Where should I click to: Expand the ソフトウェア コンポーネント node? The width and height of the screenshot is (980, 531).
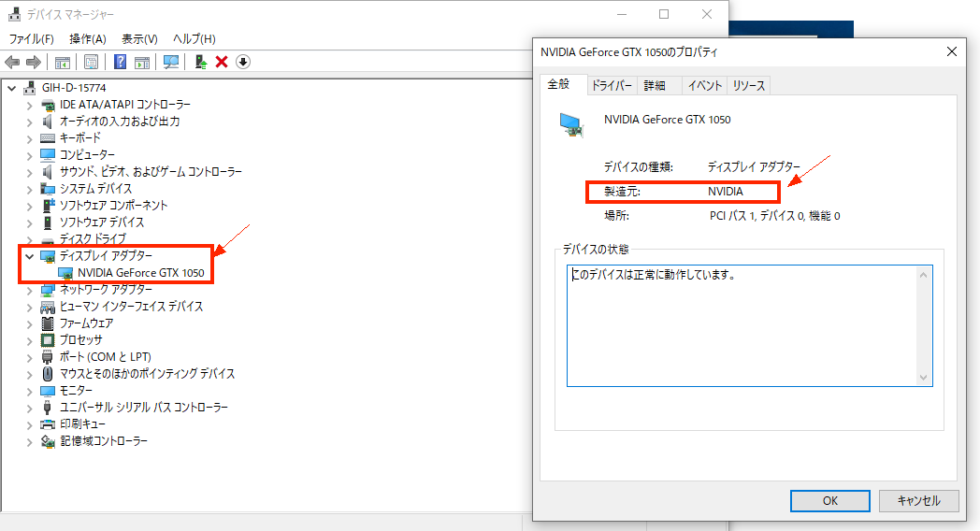pyautogui.click(x=29, y=206)
